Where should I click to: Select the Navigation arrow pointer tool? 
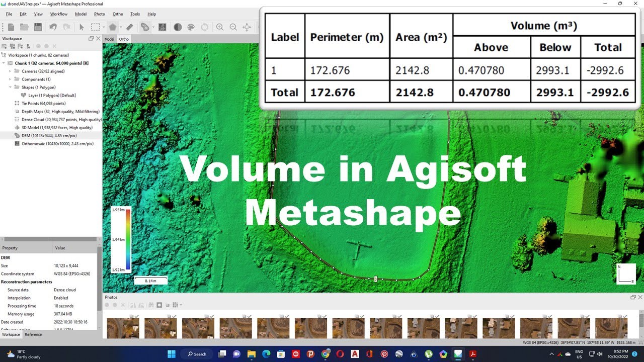82,27
